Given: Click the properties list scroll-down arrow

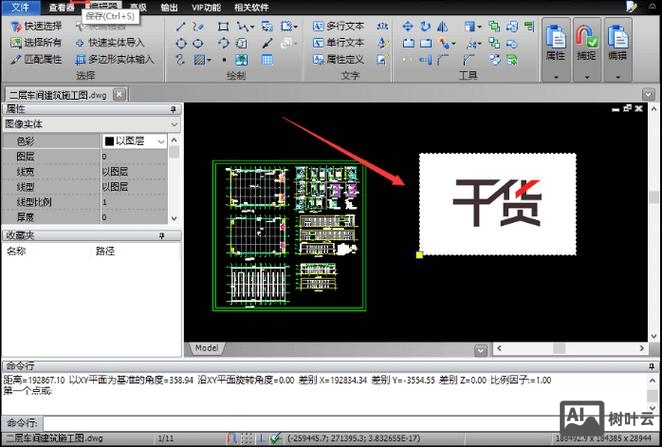Looking at the screenshot, I should (x=174, y=218).
